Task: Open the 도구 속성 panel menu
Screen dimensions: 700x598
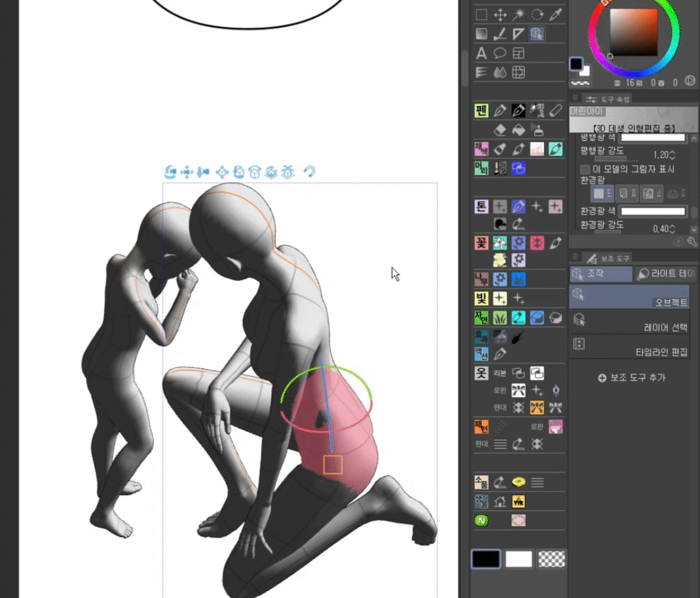Action: click(575, 98)
